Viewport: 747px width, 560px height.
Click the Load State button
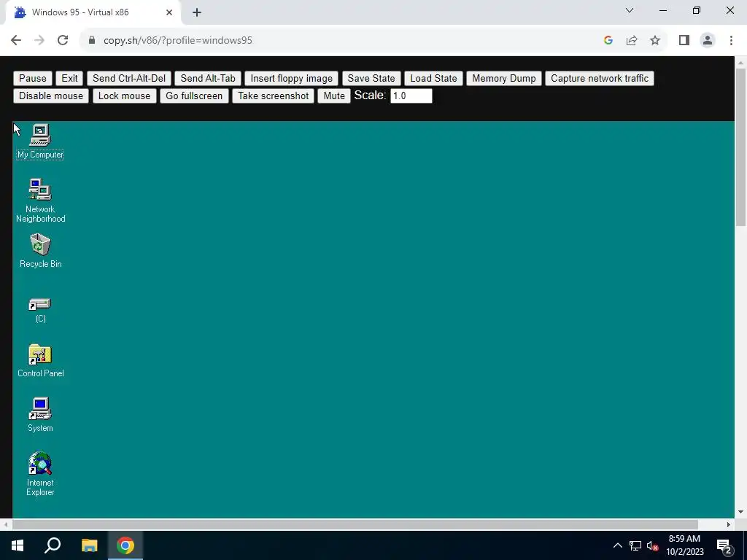click(433, 78)
